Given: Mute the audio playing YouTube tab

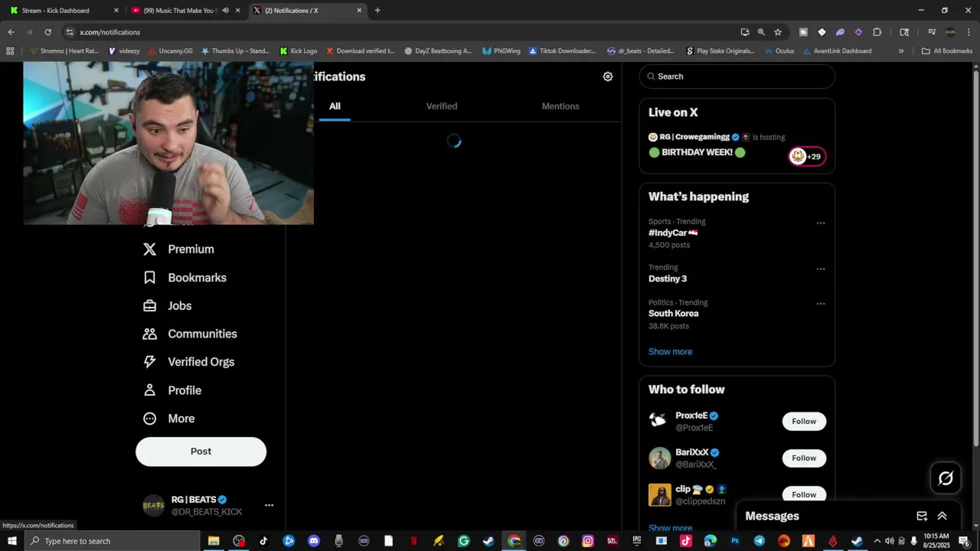Looking at the screenshot, I should point(226,11).
